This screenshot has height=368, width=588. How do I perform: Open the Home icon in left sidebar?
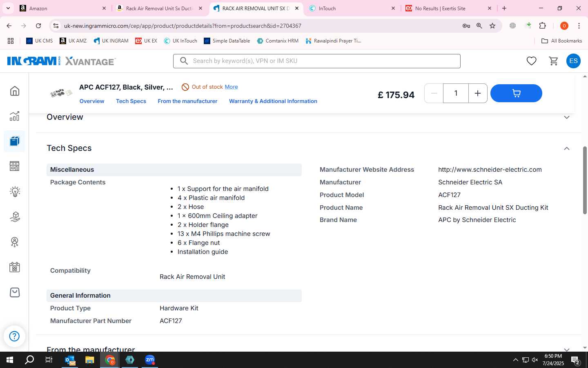(x=15, y=91)
